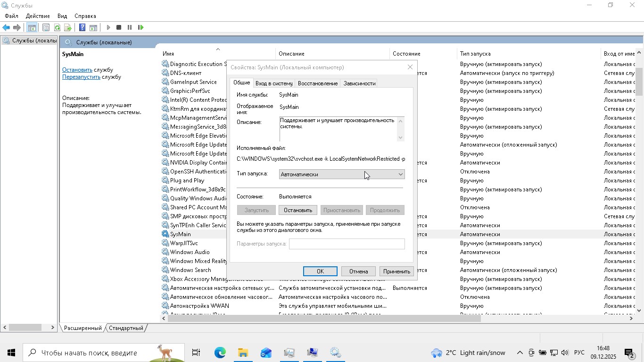Click OK in the SysMain dialog
The width and height of the screenshot is (644, 362).
320,271
